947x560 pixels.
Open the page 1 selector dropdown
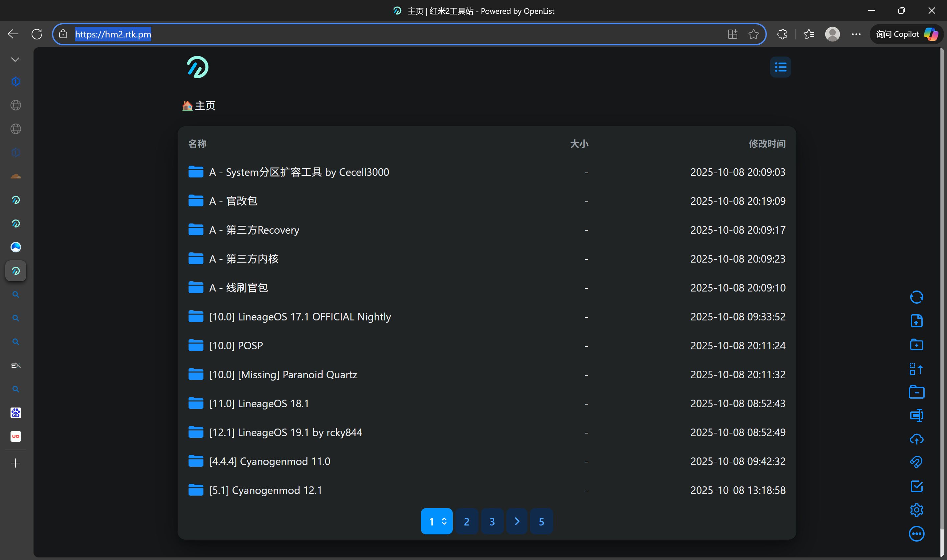[x=436, y=521]
